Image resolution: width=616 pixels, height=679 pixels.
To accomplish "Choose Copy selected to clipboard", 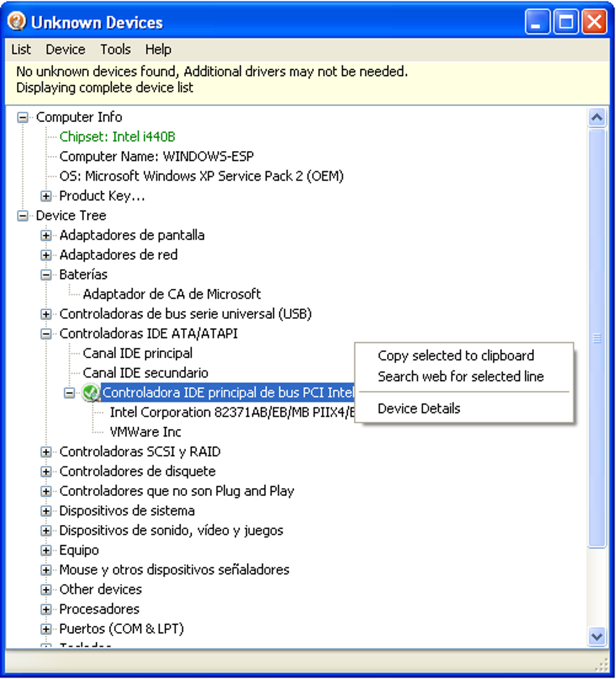I will pos(456,356).
